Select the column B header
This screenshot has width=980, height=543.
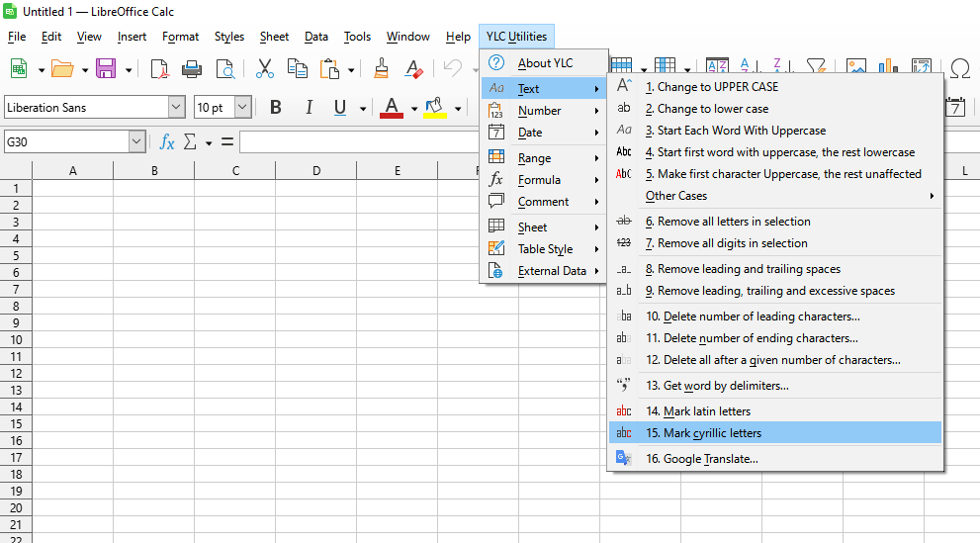pos(154,171)
